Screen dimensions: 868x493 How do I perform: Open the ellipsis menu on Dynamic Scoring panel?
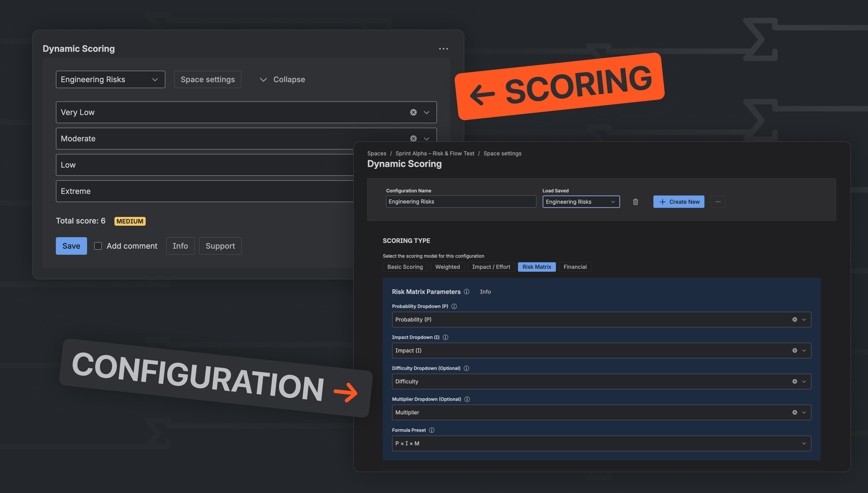point(443,48)
